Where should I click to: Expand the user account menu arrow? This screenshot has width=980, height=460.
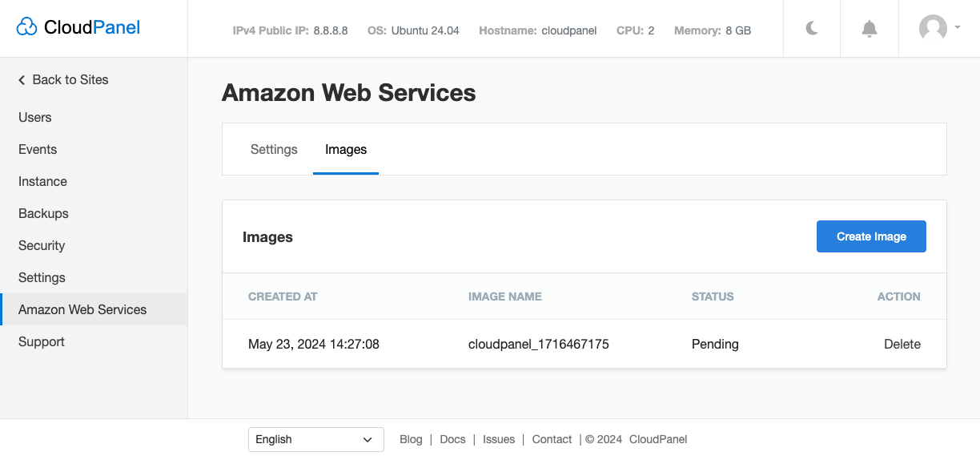(x=958, y=28)
